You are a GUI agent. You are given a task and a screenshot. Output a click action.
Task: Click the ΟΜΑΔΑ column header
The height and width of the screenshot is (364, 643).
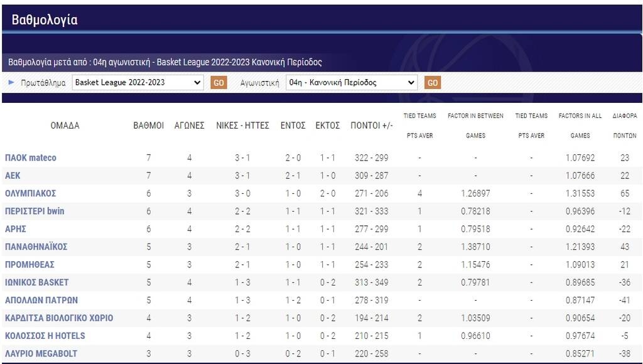[x=65, y=126]
